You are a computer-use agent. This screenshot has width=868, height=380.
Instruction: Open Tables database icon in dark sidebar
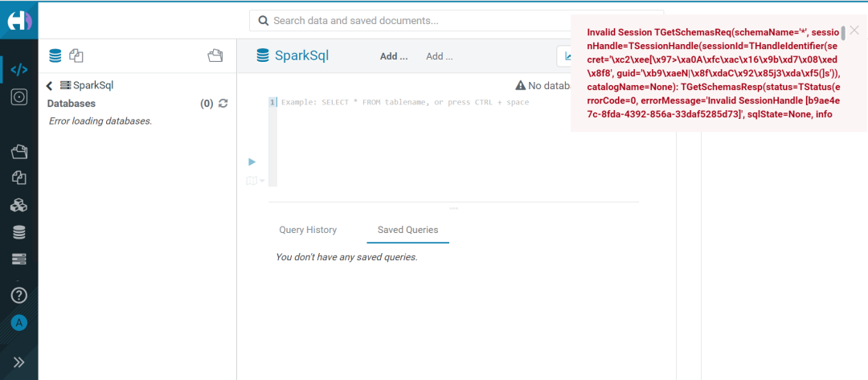pyautogui.click(x=19, y=233)
